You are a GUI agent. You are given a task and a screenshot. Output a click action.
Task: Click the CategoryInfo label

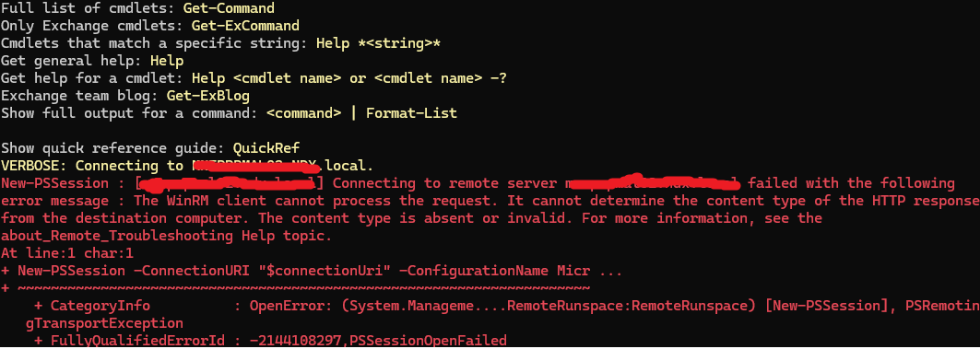click(x=100, y=306)
